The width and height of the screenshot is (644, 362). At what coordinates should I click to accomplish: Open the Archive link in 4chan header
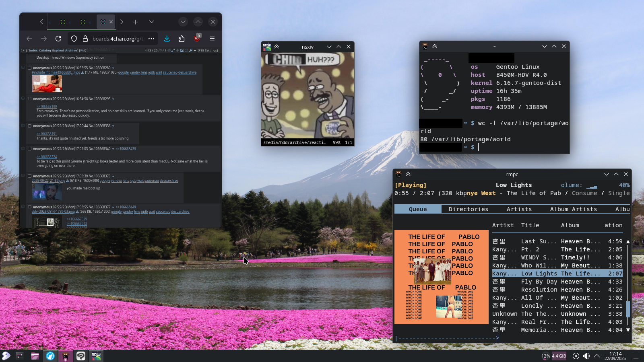(x=71, y=50)
